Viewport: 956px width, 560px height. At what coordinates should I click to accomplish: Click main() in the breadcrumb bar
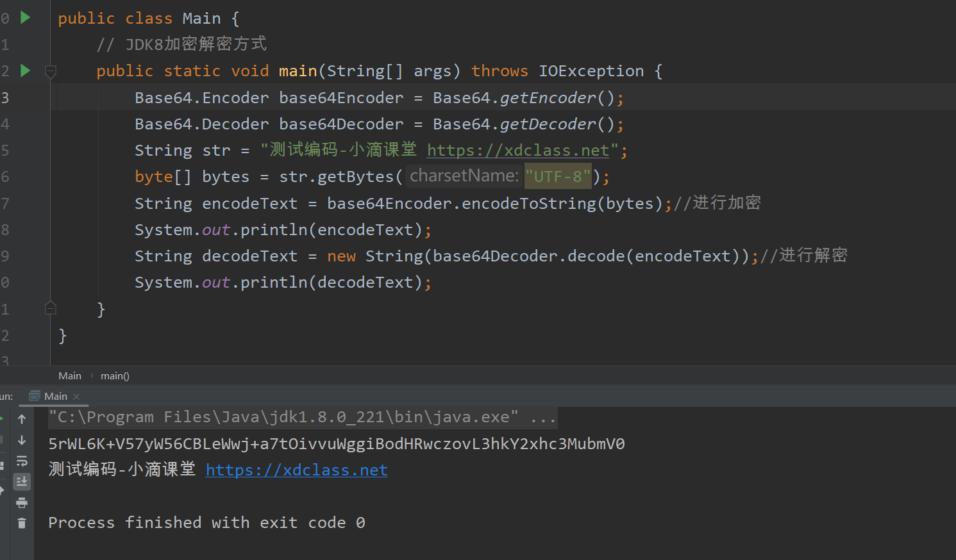[x=114, y=375]
